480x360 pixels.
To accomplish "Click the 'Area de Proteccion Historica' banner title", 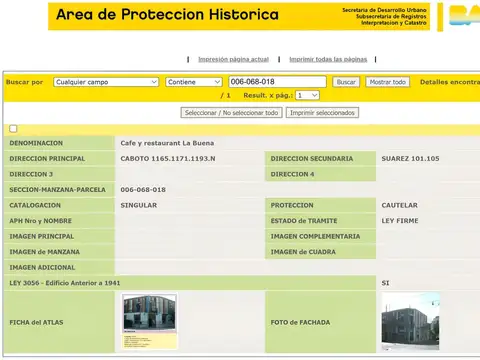I will point(167,15).
